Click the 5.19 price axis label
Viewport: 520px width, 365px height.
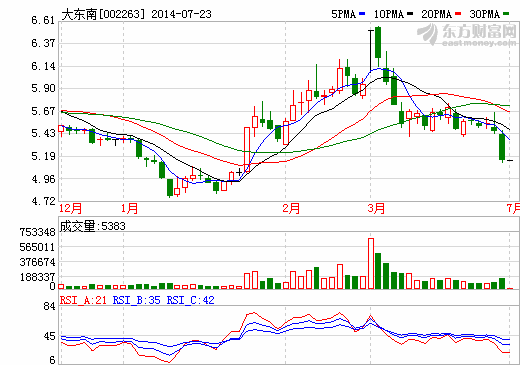[43, 156]
